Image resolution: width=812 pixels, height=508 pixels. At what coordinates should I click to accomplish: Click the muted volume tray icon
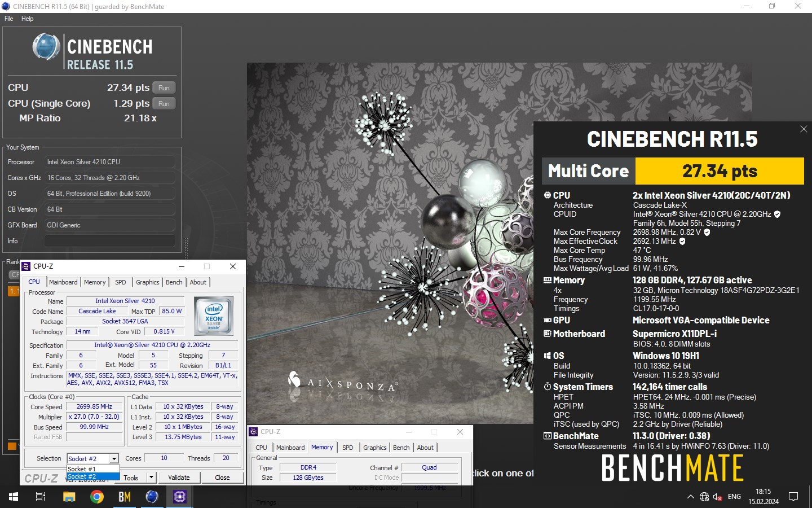[x=718, y=497]
